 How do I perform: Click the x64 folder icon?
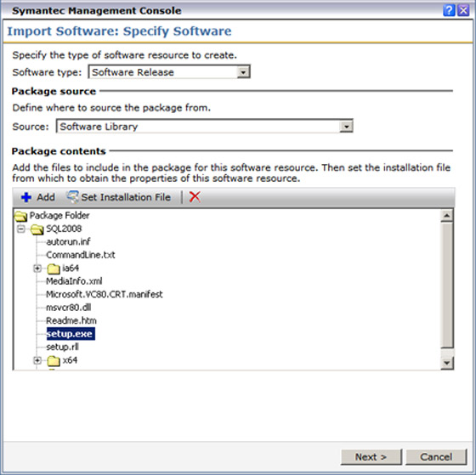[x=54, y=360]
